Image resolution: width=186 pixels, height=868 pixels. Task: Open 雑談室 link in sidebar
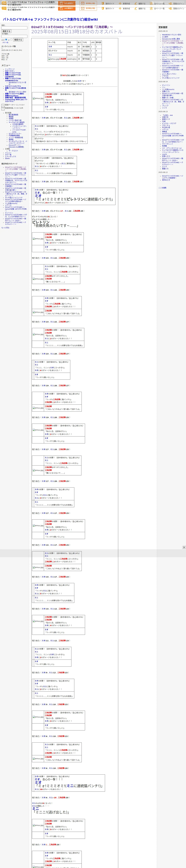[11, 117]
